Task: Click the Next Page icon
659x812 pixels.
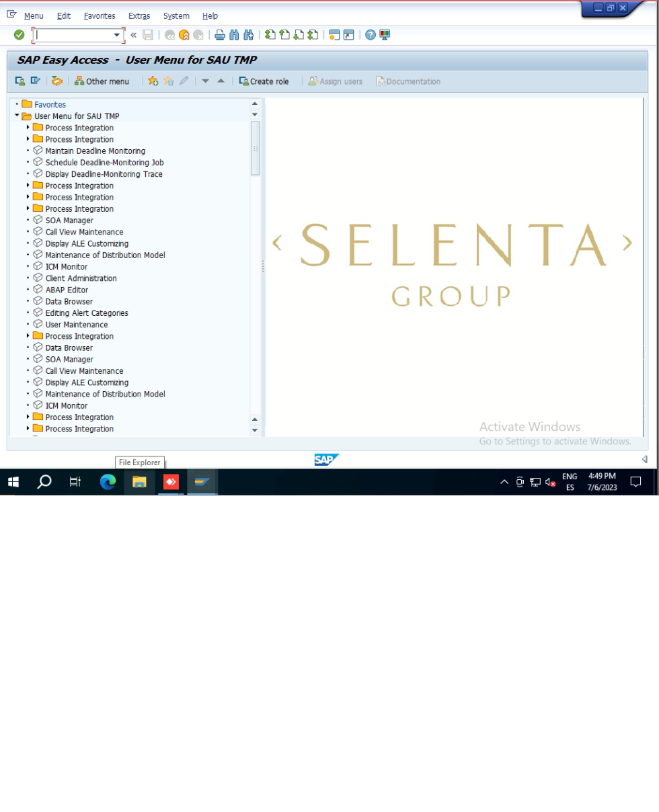Action: (x=298, y=35)
